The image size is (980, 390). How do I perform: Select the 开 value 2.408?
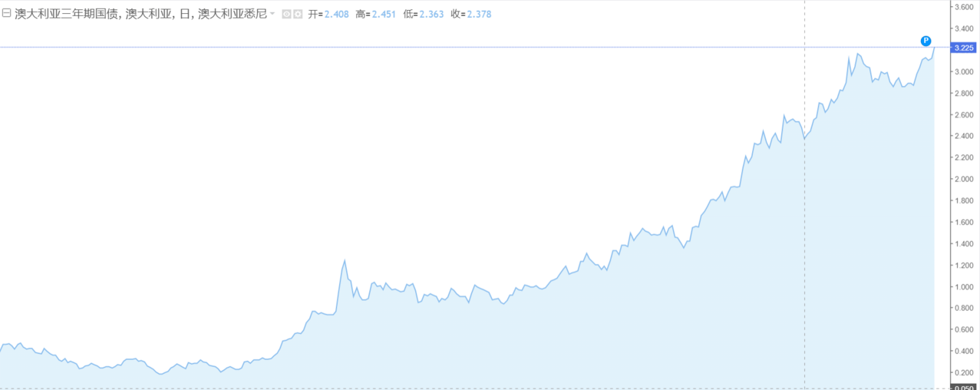click(337, 15)
